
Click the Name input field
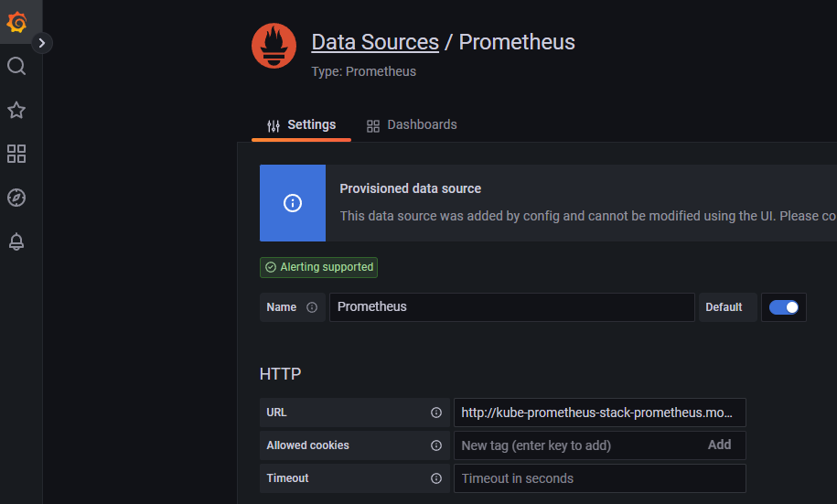(x=511, y=307)
